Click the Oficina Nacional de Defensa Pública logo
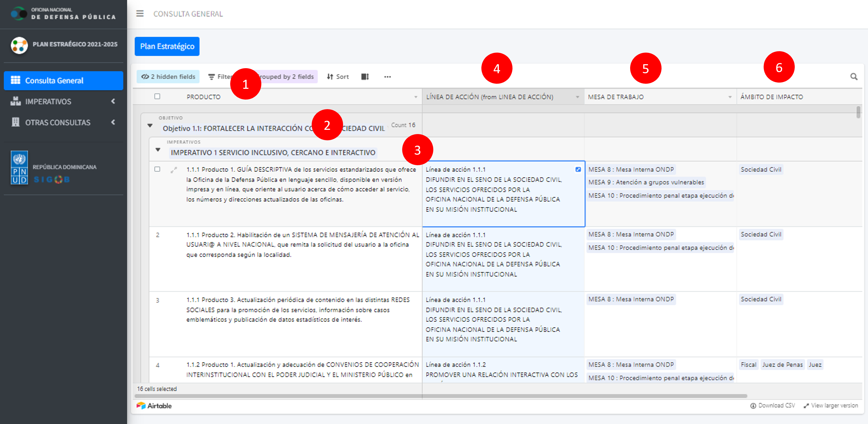 (19, 14)
